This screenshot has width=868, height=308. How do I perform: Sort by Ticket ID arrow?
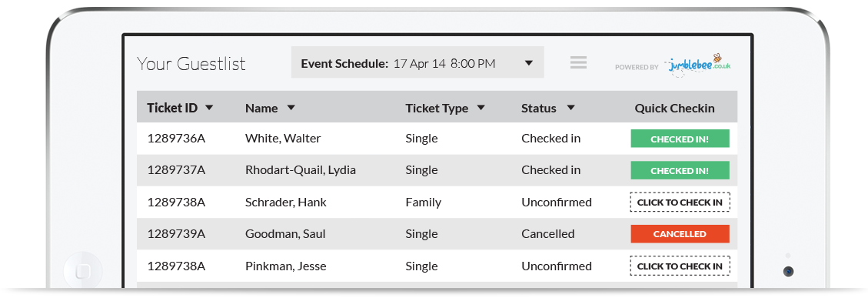(208, 108)
